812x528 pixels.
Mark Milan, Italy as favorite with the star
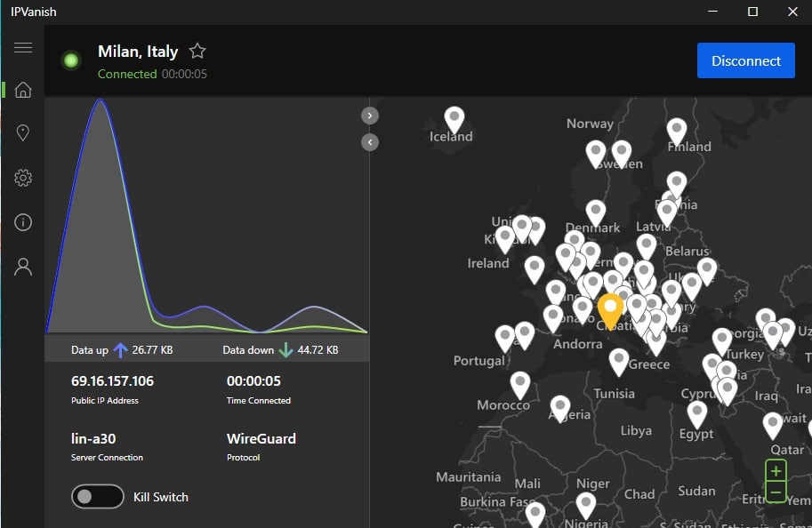click(x=197, y=51)
